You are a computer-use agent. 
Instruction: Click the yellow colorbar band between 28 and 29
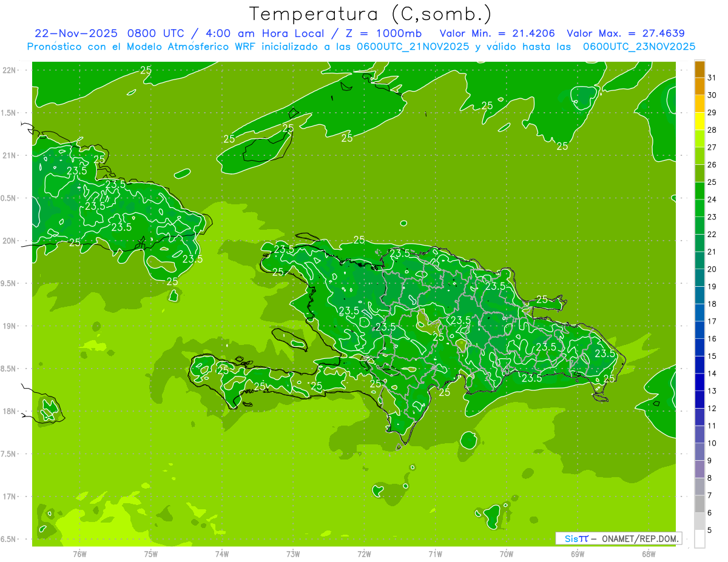(x=699, y=121)
